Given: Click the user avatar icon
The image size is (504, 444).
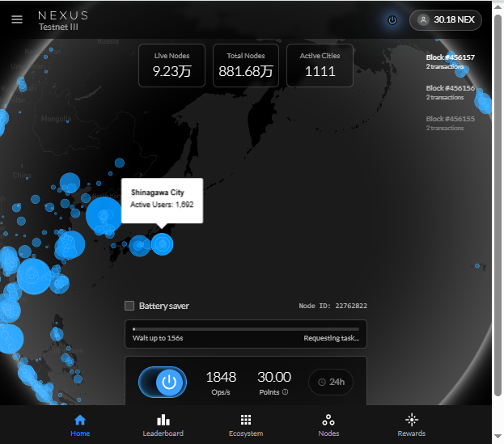Looking at the screenshot, I should 423,20.
